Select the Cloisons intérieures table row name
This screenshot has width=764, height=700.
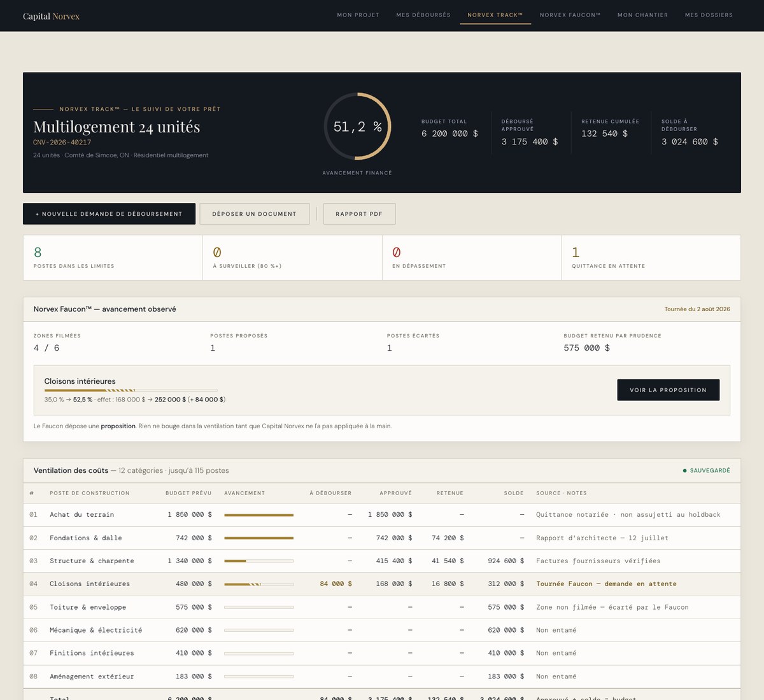click(90, 584)
